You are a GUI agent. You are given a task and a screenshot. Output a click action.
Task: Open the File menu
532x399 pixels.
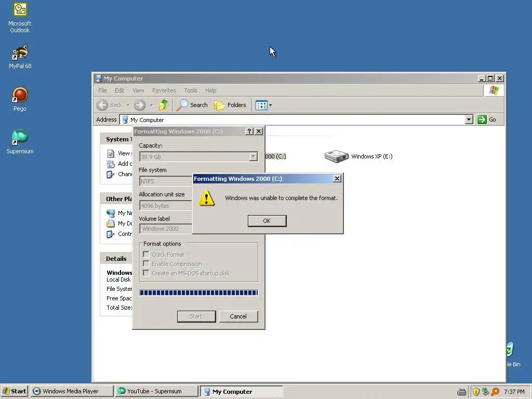click(102, 90)
